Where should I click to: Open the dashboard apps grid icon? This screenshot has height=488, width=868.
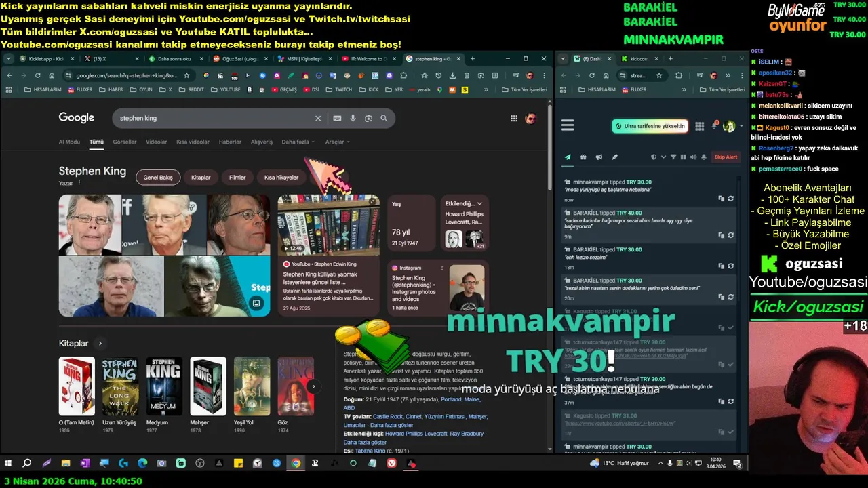[699, 126]
